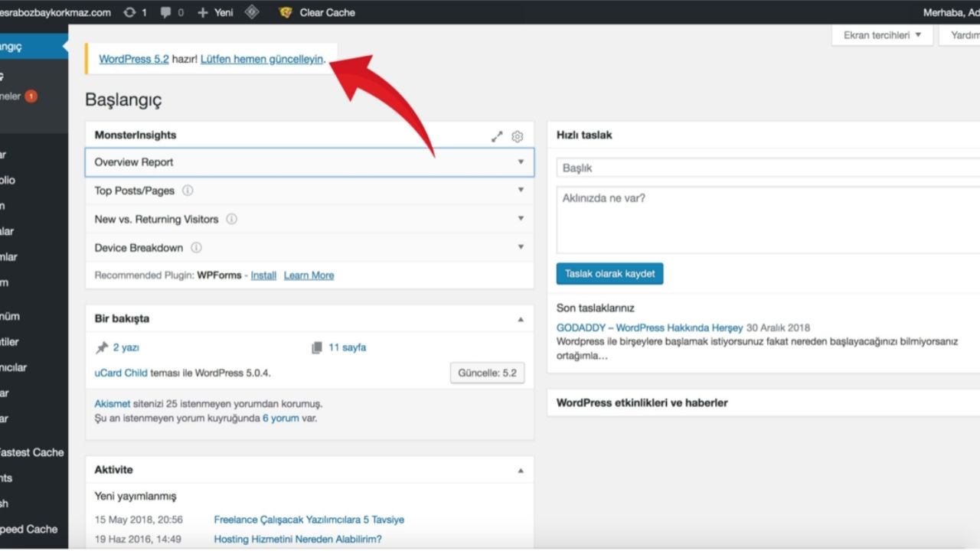Screen dimensions: 980x551
Task: Collapse the Bir bakışta widget
Action: point(521,319)
